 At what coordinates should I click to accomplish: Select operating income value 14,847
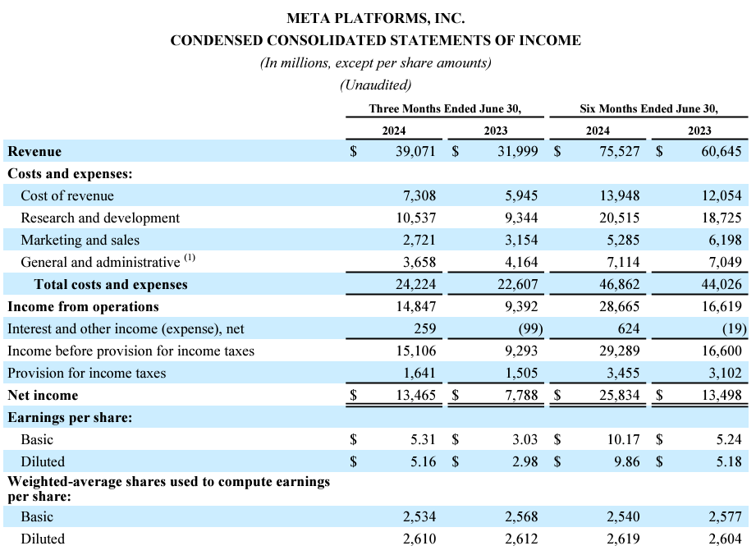pos(416,307)
